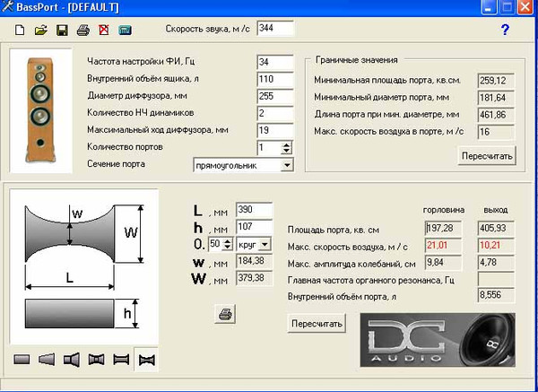Click the Внутренний объём порта, л label
The image size is (538, 392).
[x=342, y=296]
